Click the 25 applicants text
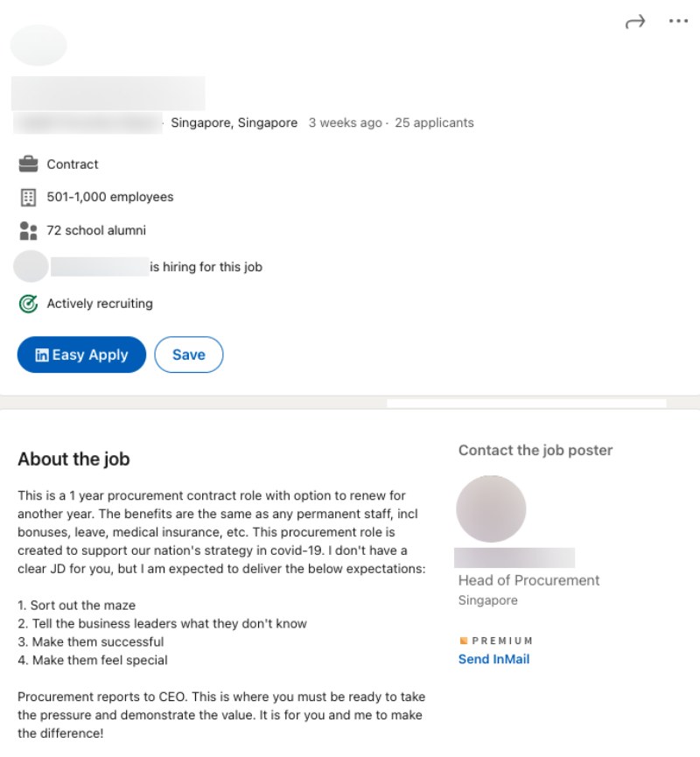The height and width of the screenshot is (757, 700). pyautogui.click(x=434, y=123)
